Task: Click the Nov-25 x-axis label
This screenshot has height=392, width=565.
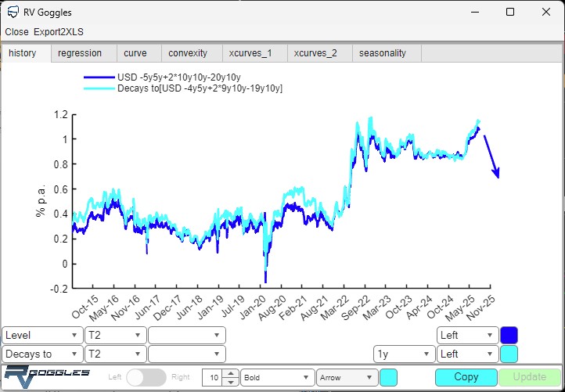Action: (481, 308)
